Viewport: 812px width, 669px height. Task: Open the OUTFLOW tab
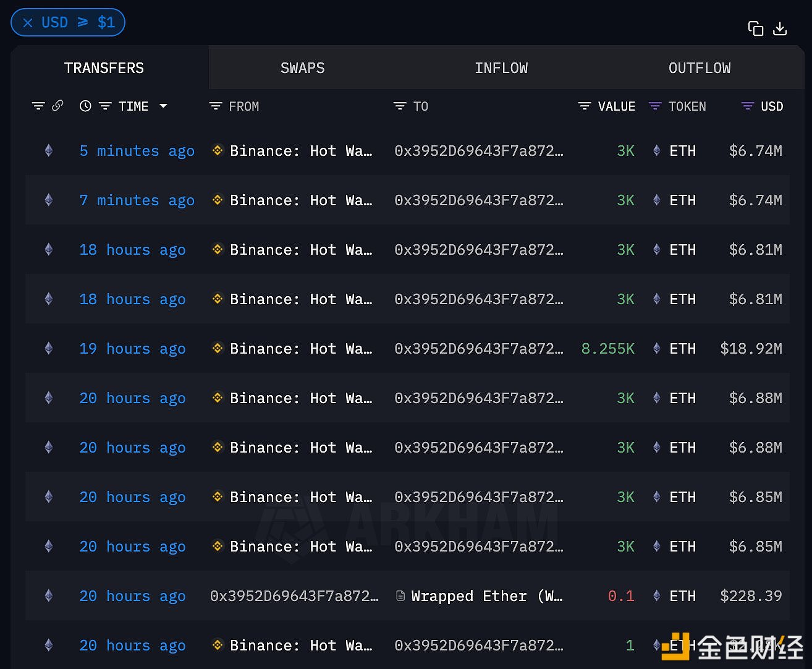pyautogui.click(x=699, y=68)
